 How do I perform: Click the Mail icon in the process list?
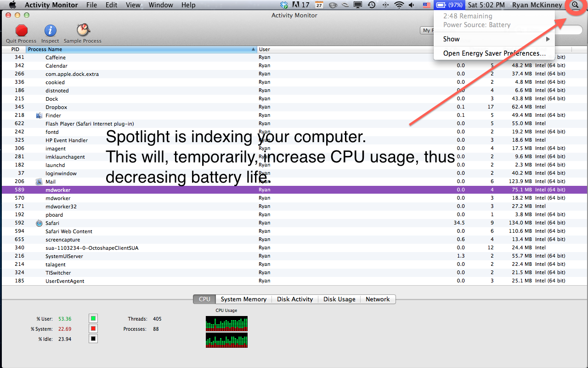39,182
